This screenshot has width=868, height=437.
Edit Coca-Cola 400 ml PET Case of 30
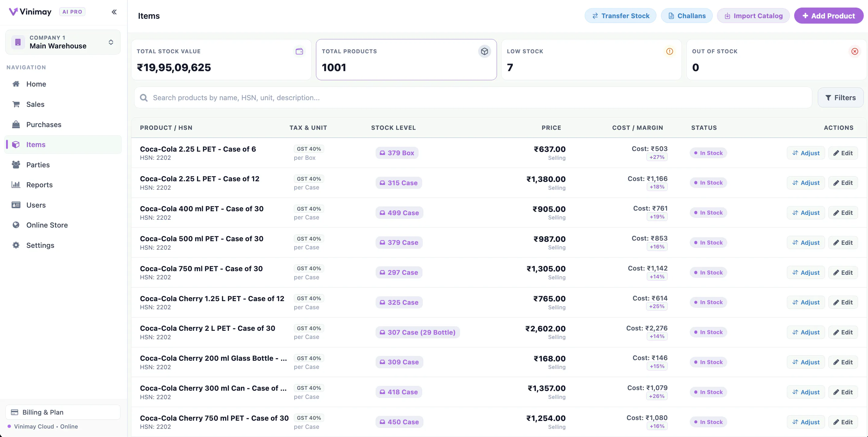(843, 213)
